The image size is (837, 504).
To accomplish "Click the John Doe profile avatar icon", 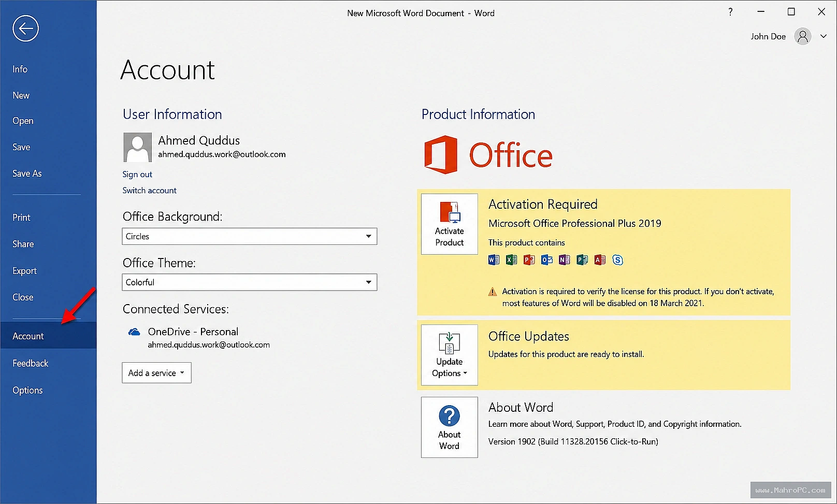I will (803, 36).
